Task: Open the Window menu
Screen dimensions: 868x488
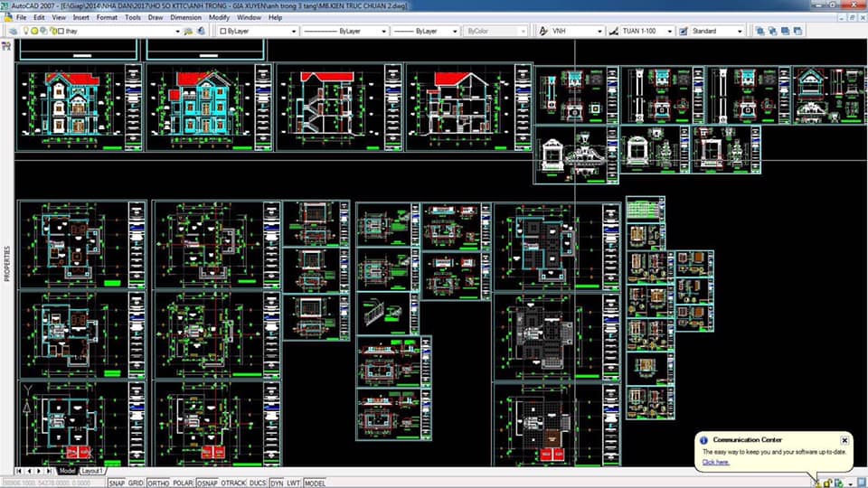Action: click(x=250, y=18)
